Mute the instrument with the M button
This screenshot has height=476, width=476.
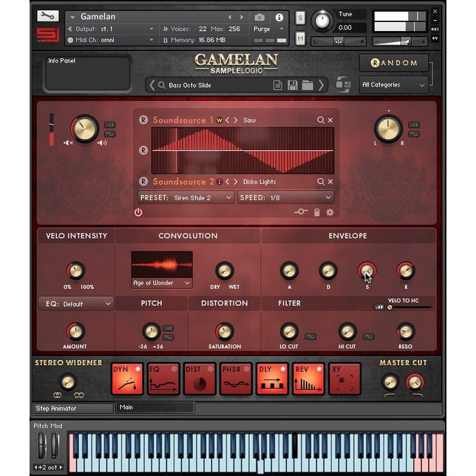(x=300, y=38)
